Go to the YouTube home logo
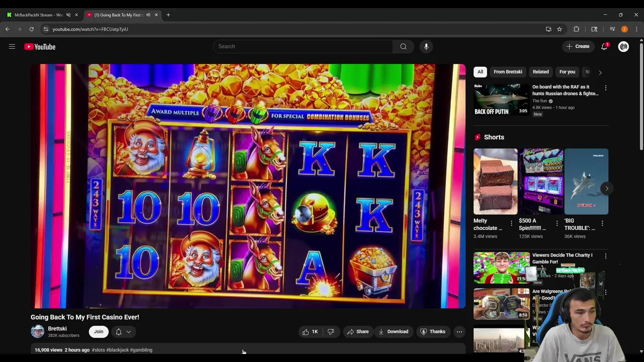The width and height of the screenshot is (644, 362). click(x=40, y=47)
